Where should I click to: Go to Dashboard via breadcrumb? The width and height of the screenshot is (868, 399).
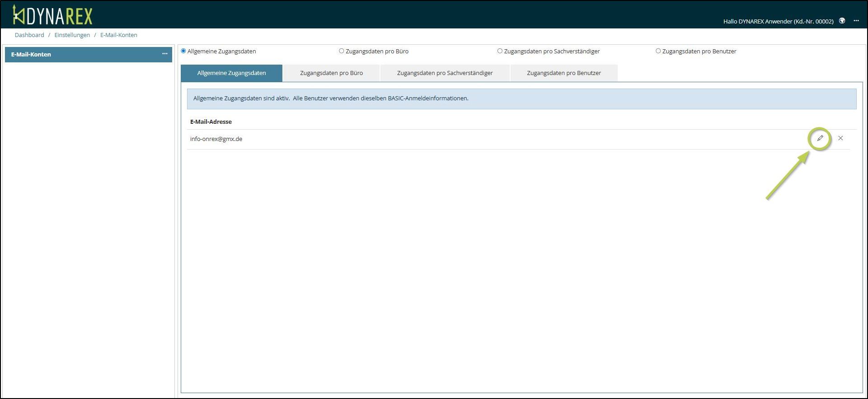point(29,35)
